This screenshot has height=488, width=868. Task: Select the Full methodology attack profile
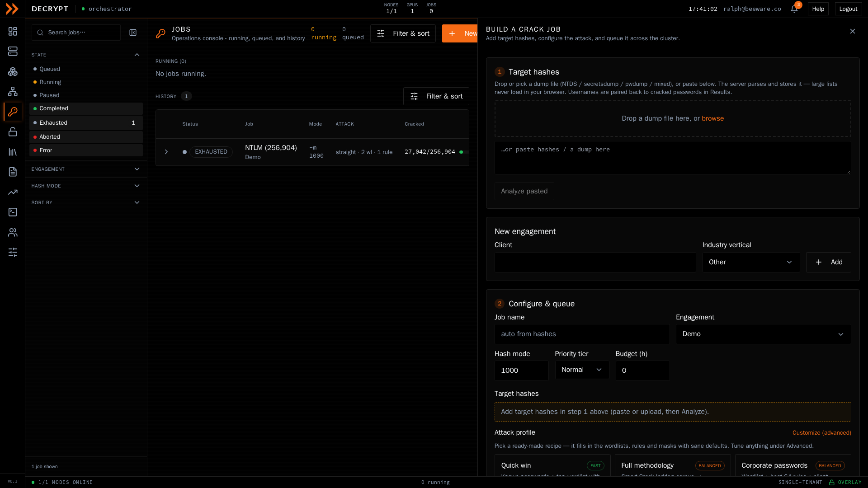(x=673, y=465)
